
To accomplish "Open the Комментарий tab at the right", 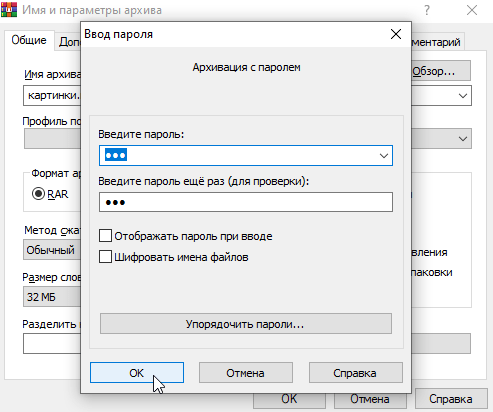I will click(x=437, y=42).
